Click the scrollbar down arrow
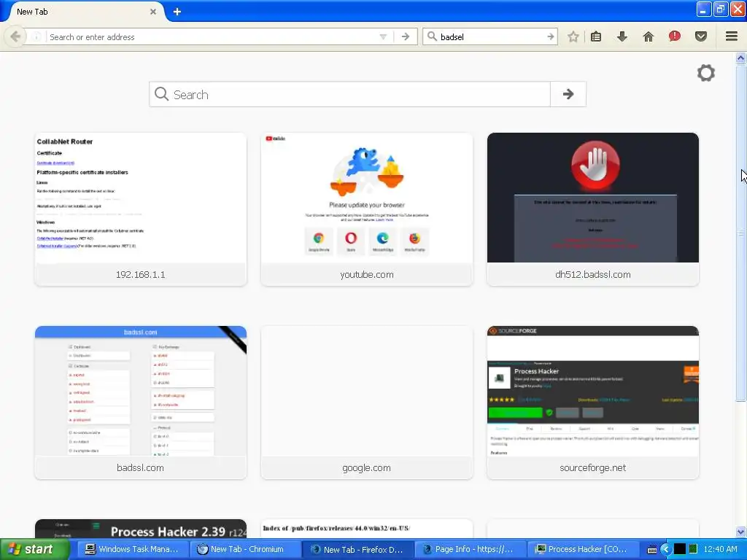Viewport: 747px width, 560px height. click(x=740, y=532)
